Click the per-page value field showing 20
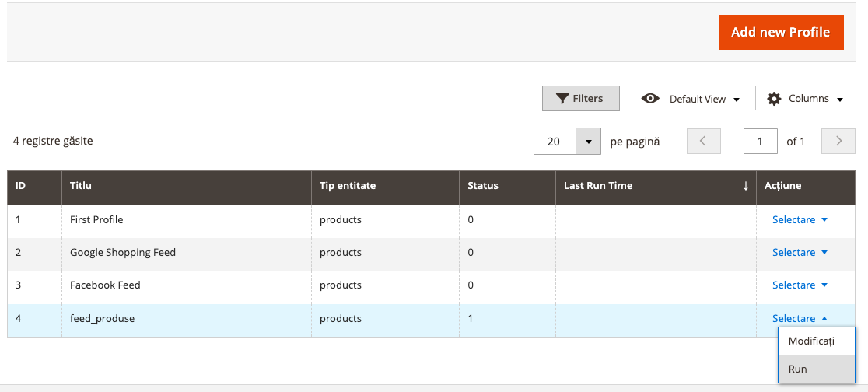 pos(555,142)
